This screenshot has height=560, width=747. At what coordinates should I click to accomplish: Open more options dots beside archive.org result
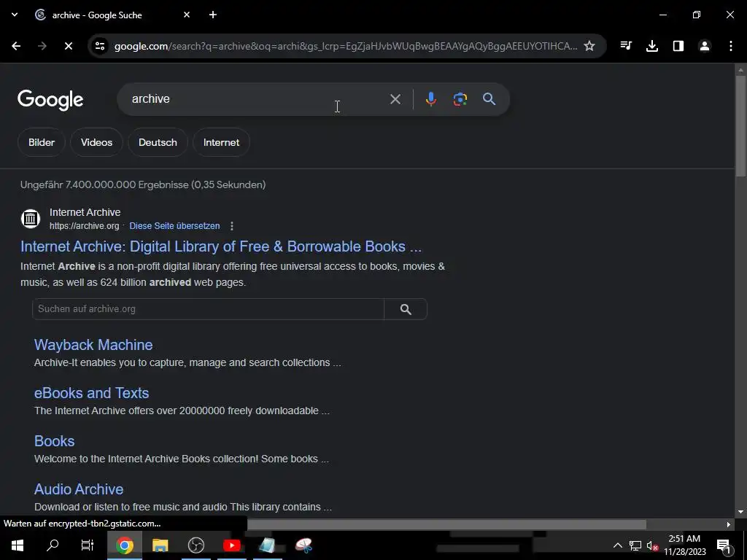[x=232, y=226]
